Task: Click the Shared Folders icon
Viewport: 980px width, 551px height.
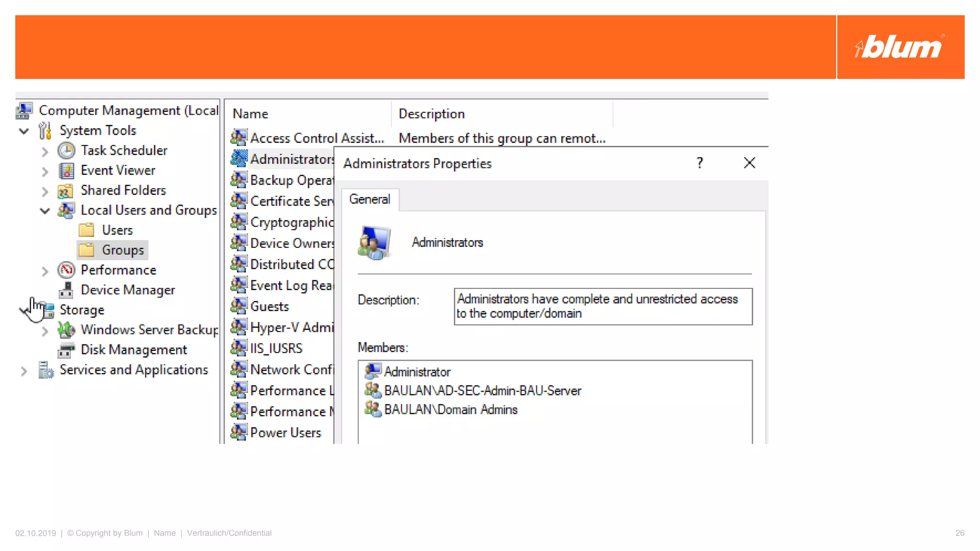Action: pos(66,191)
